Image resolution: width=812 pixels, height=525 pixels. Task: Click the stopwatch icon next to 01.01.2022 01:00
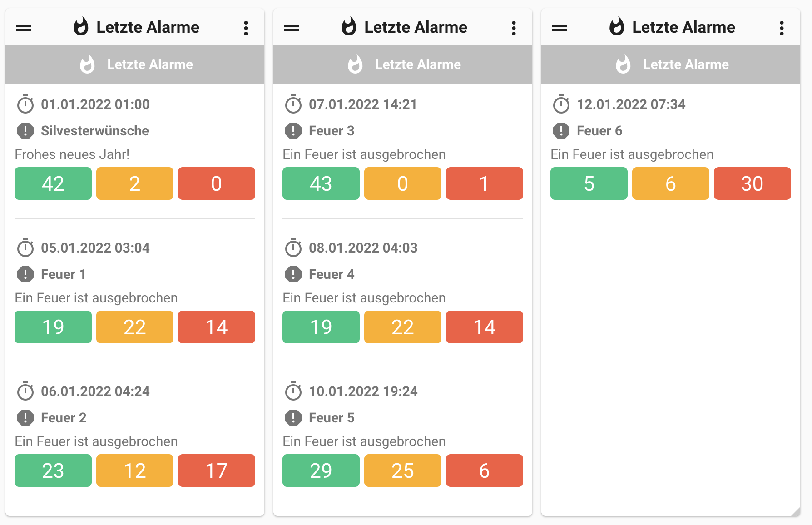click(x=25, y=104)
